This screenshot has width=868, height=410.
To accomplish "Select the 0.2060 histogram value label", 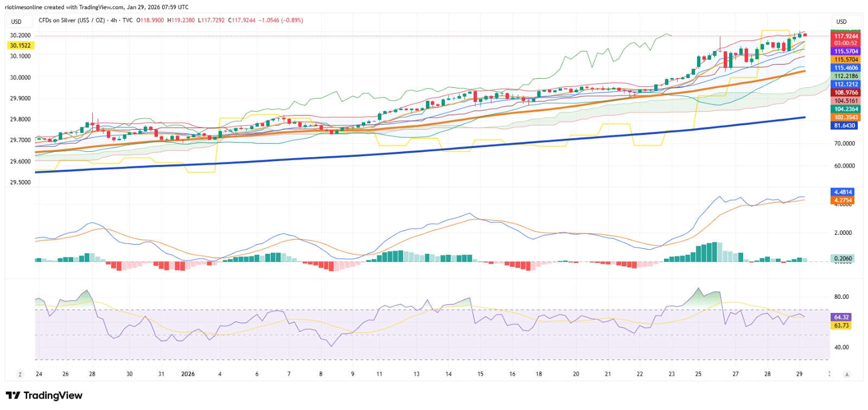I will (x=843, y=259).
